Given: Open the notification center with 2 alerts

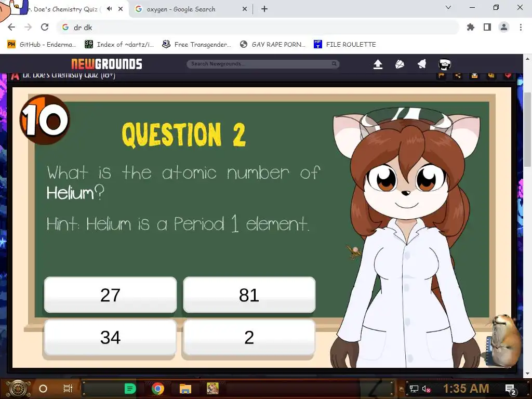Looking at the screenshot, I should 511,390.
